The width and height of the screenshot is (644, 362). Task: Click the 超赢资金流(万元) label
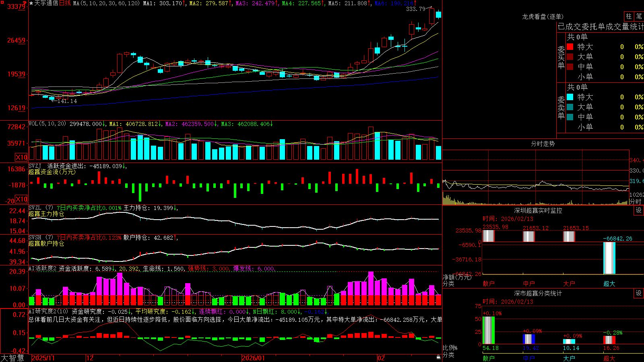click(52, 172)
